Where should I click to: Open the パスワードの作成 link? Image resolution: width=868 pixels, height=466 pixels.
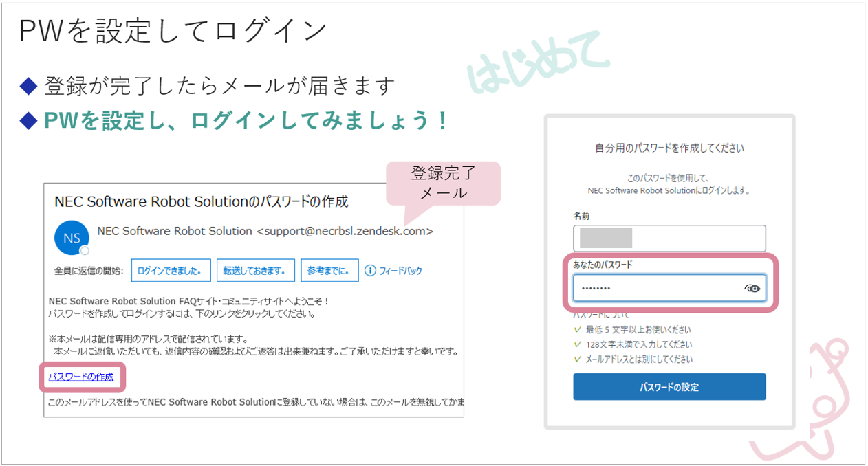click(x=80, y=377)
